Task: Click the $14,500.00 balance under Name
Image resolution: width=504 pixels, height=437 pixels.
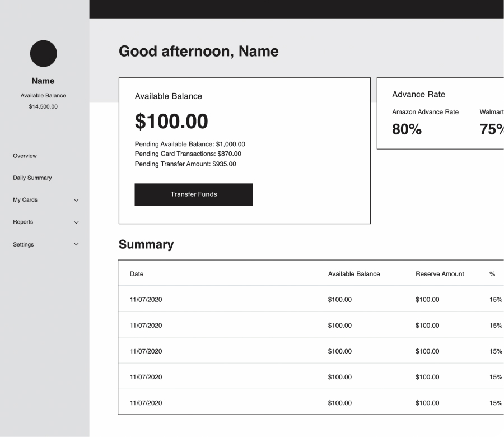Action: click(x=43, y=106)
